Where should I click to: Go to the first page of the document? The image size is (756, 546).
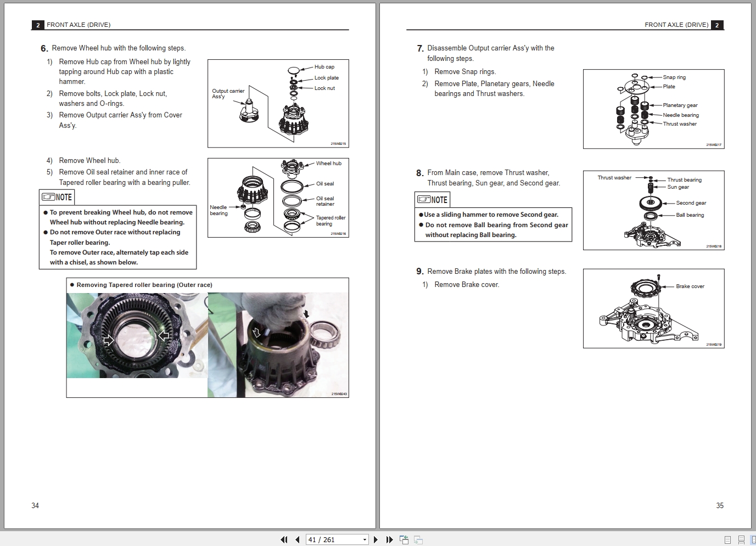284,539
